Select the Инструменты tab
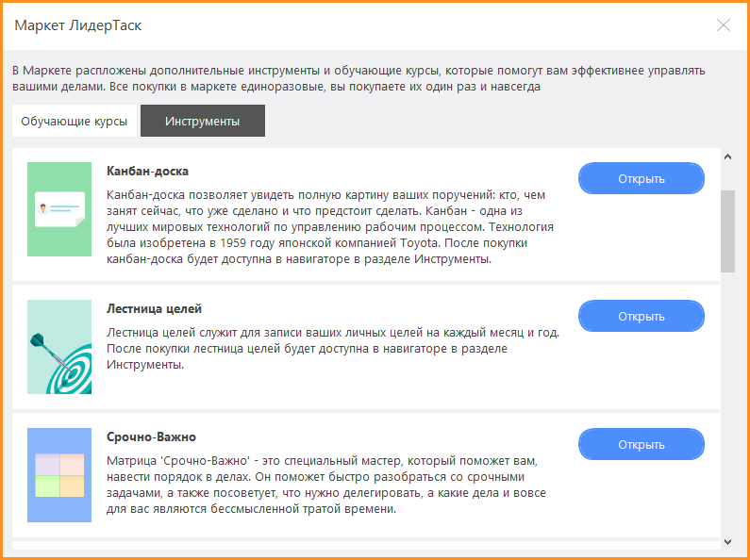 click(x=202, y=121)
